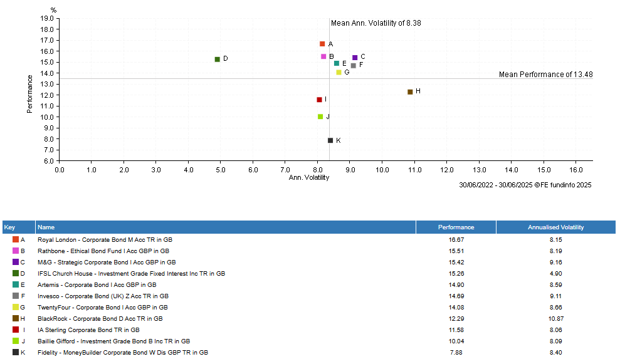Click purple key swatch for row C
Image resolution: width=620 pixels, height=364 pixels.
coord(16,262)
